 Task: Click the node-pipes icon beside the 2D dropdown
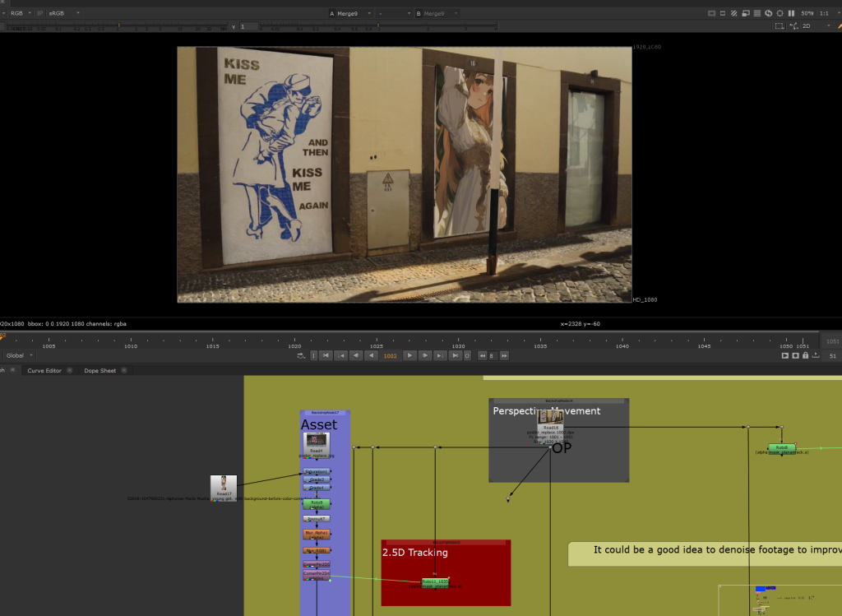tap(793, 25)
